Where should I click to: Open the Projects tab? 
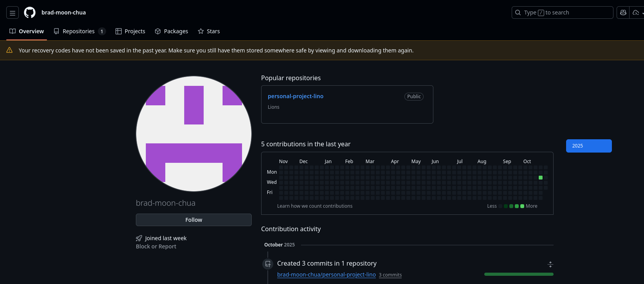click(130, 31)
